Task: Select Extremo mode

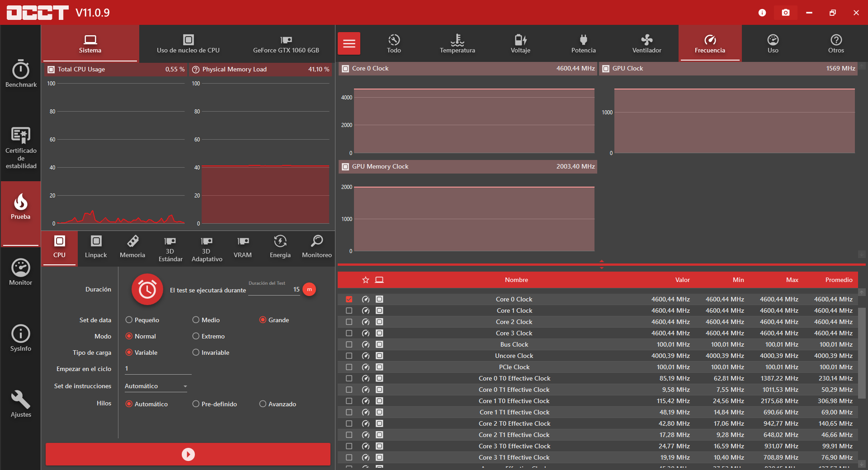Action: [208, 336]
